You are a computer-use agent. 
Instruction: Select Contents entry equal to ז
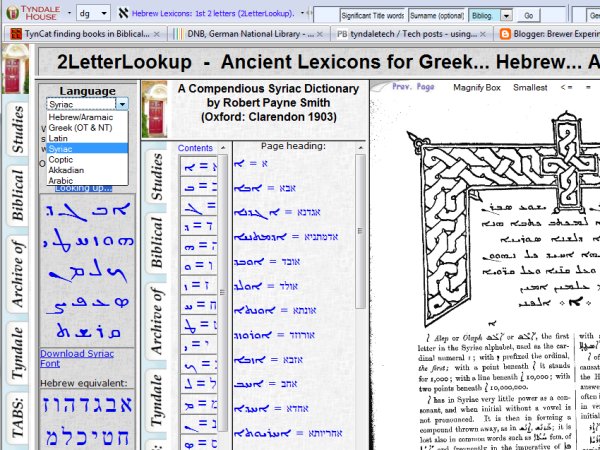(199, 285)
